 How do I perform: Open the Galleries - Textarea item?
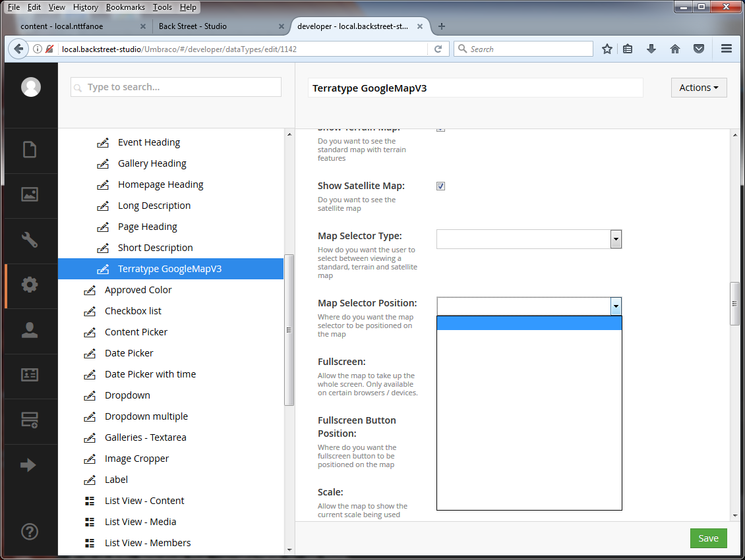(x=146, y=437)
